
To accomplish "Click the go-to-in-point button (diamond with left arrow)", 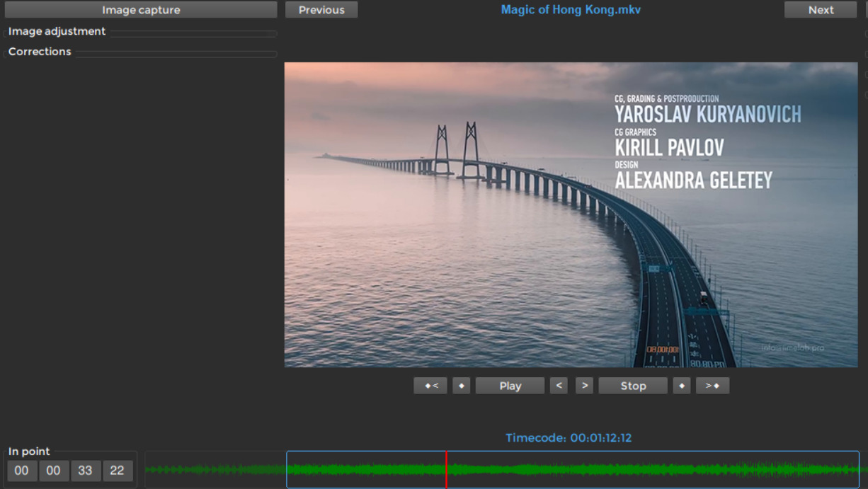I will (x=430, y=386).
